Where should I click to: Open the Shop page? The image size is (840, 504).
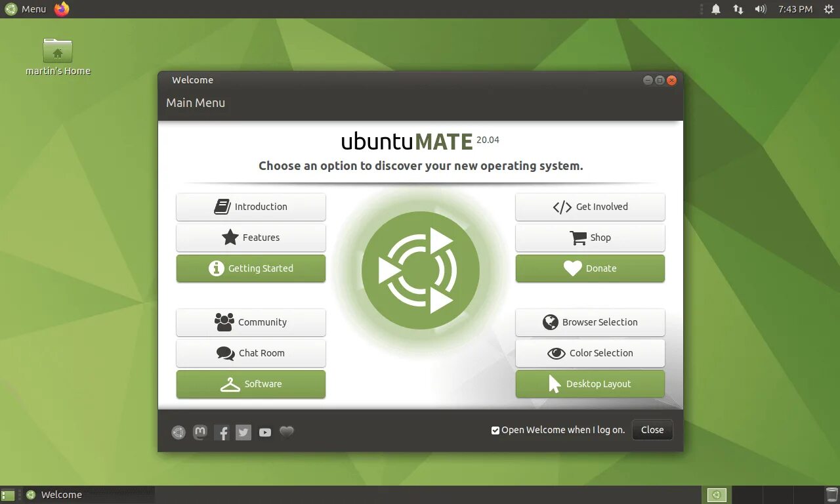[x=590, y=238]
